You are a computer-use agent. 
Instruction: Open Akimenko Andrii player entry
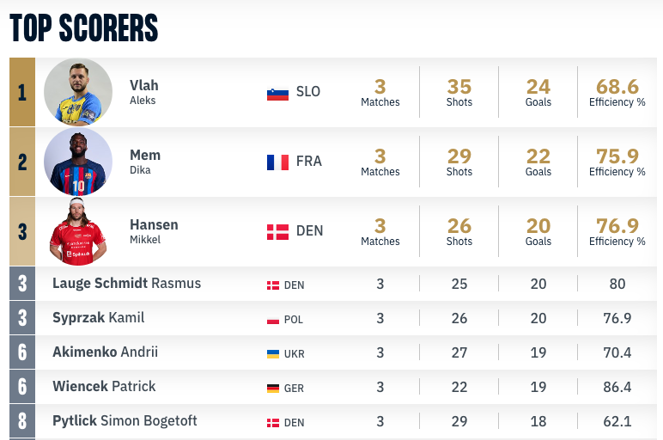click(x=105, y=352)
